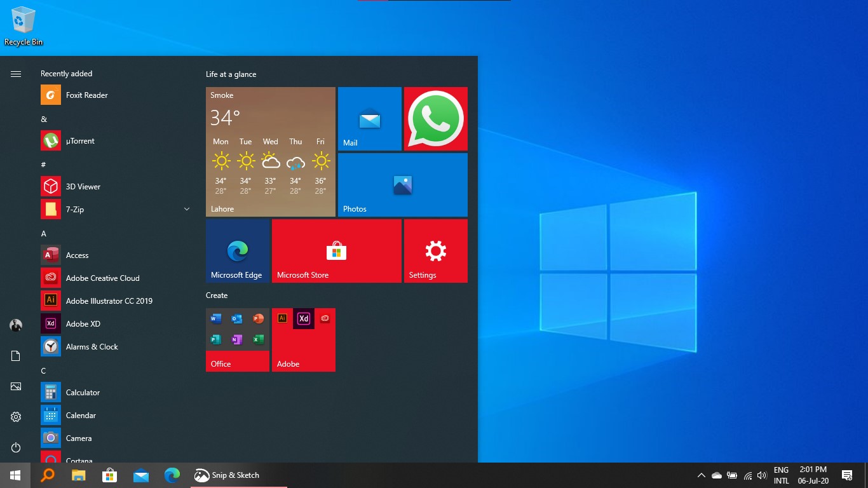Image resolution: width=868 pixels, height=488 pixels.
Task: Expand the Adobe tile folder
Action: click(x=304, y=340)
